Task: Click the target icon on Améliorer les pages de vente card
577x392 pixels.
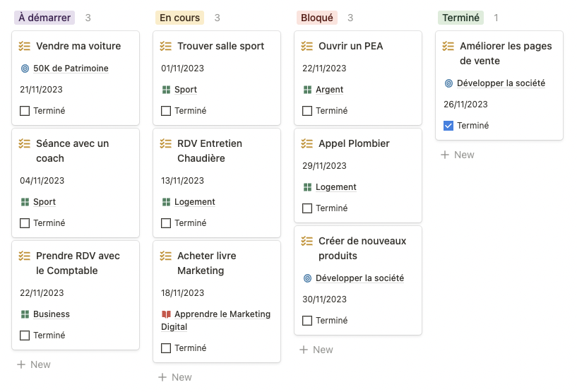Action: tap(448, 83)
